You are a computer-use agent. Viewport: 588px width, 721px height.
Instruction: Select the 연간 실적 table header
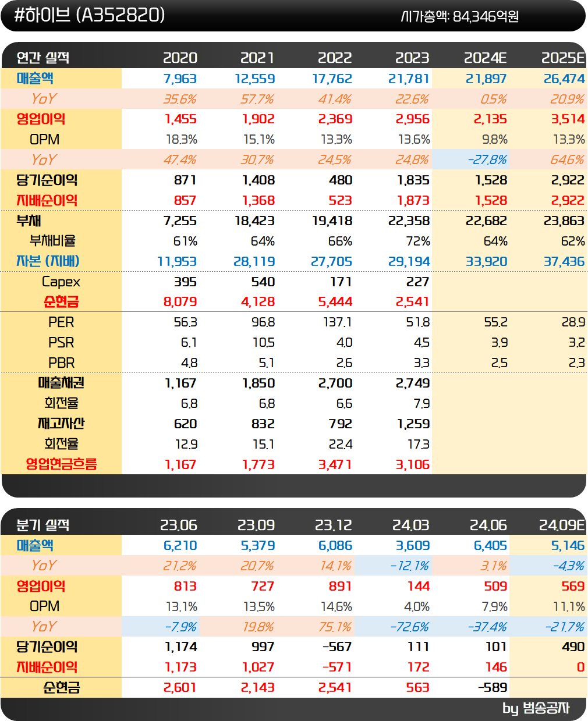coord(43,58)
